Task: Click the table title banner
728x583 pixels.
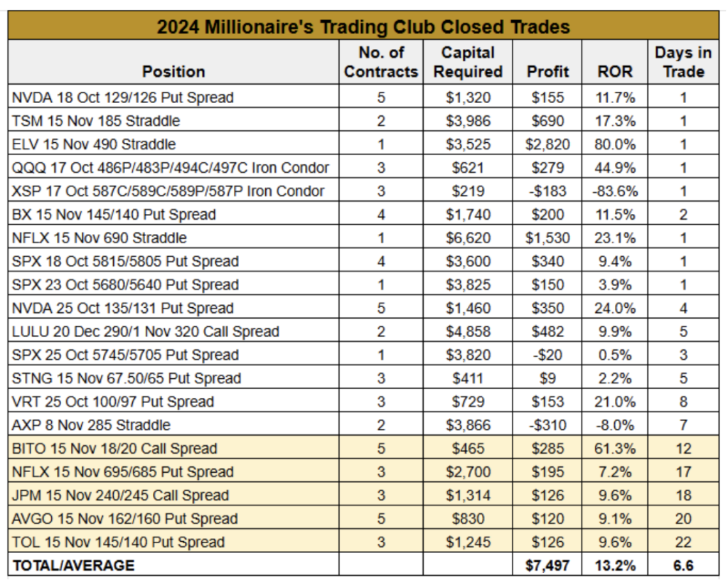Action: 363,26
